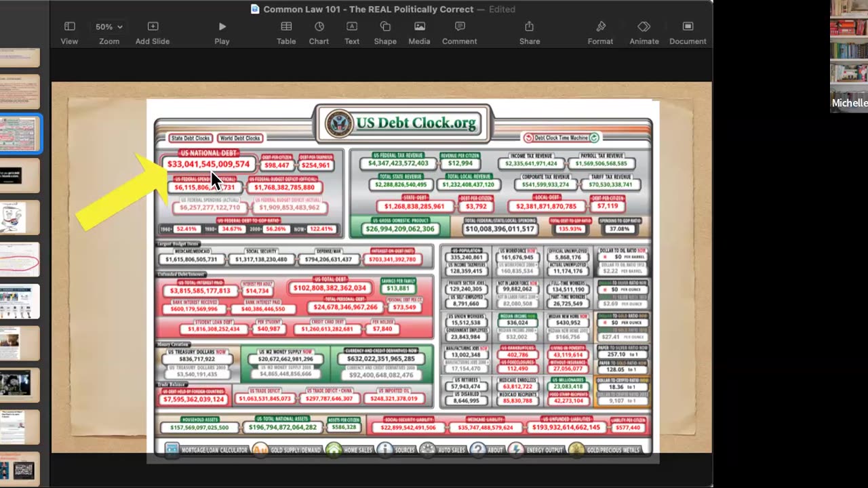The width and height of the screenshot is (868, 488).
Task: Click the Common Law 101 document title
Action: (368, 9)
